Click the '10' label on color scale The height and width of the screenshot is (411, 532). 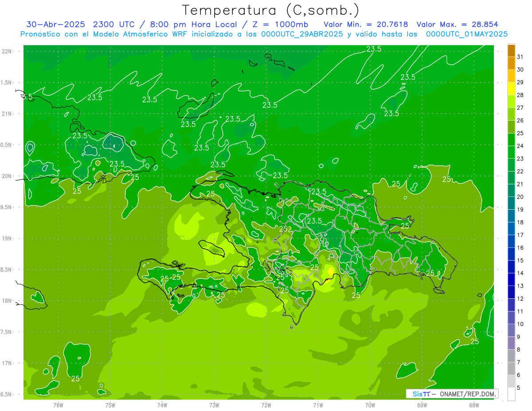520,324
